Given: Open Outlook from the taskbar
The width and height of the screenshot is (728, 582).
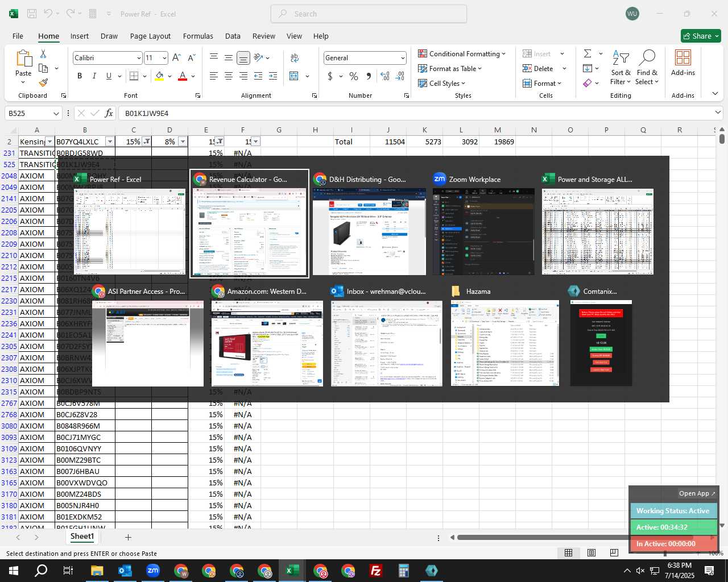Looking at the screenshot, I should click(125, 571).
